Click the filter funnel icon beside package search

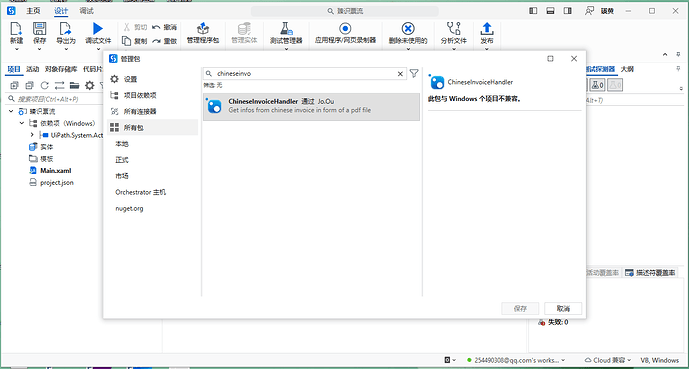pos(414,73)
